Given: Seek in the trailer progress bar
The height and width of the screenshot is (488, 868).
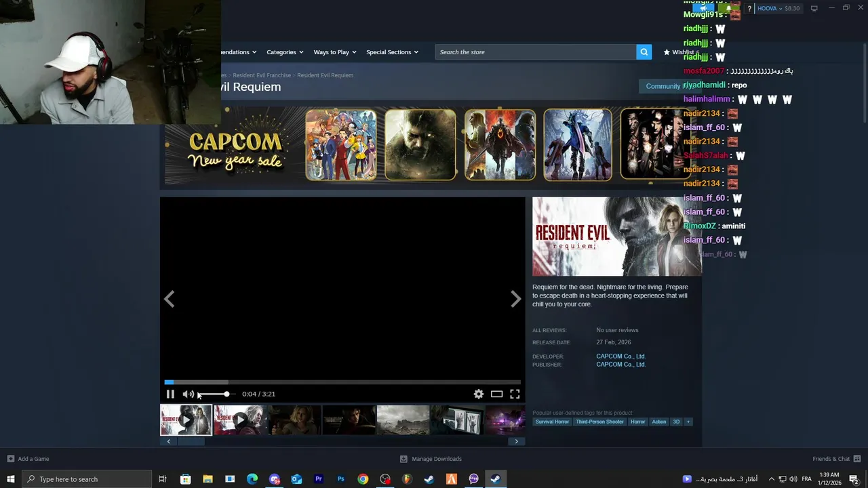Looking at the screenshot, I should click(342, 382).
